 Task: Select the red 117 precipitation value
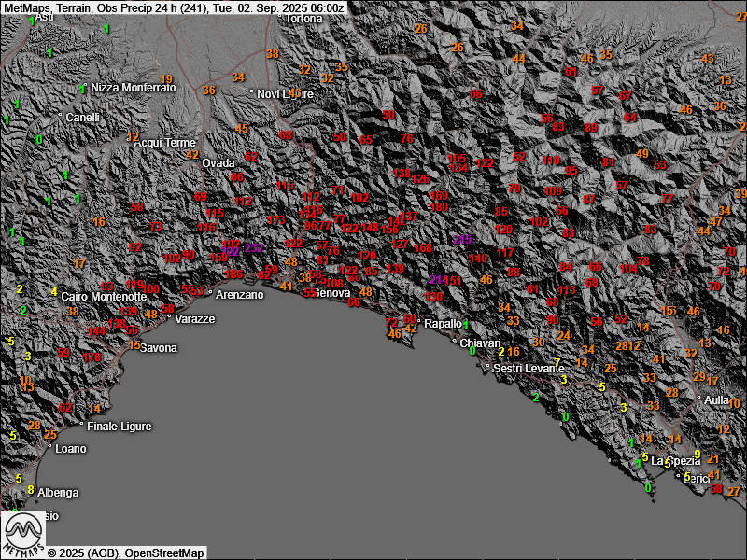pyautogui.click(x=505, y=252)
